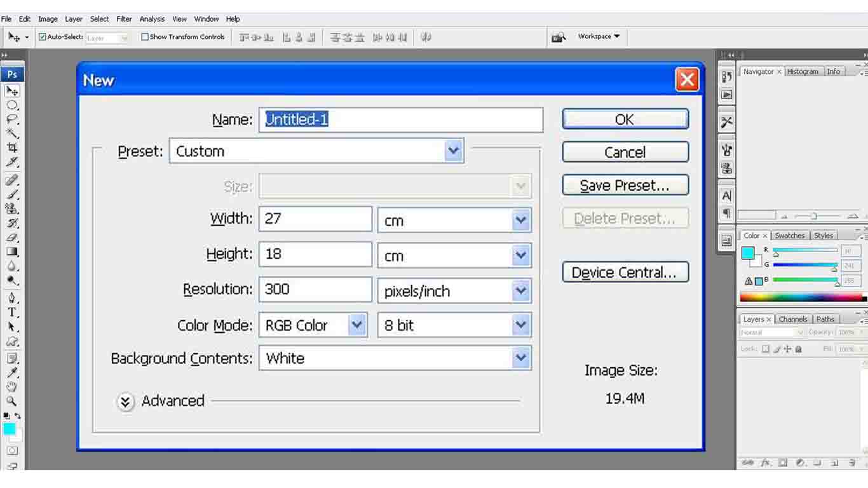Viewport: 868px width, 488px height.
Task: Toggle Lock All padlock in Layers panel
Action: [x=799, y=349]
